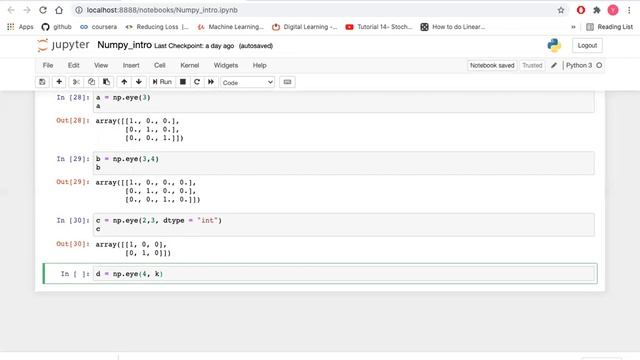Open the Edit menu
This screenshot has width=640, height=360.
73,65
